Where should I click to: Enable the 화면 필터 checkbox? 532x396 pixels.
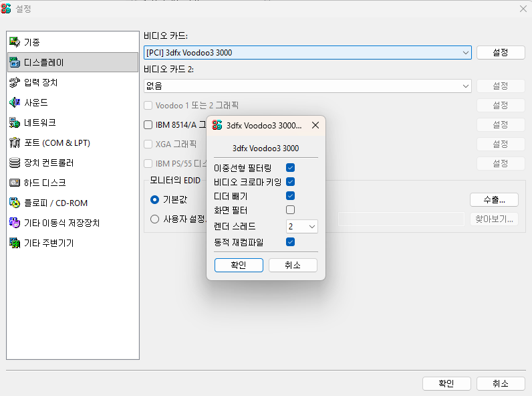290,210
